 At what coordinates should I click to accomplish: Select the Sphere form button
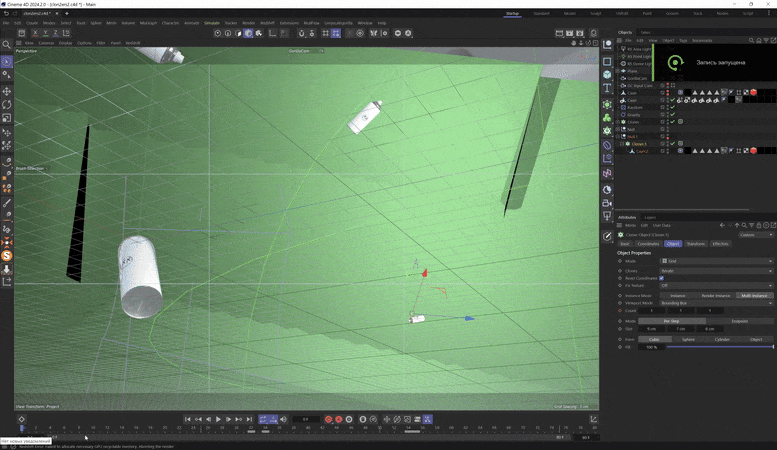[x=688, y=339]
